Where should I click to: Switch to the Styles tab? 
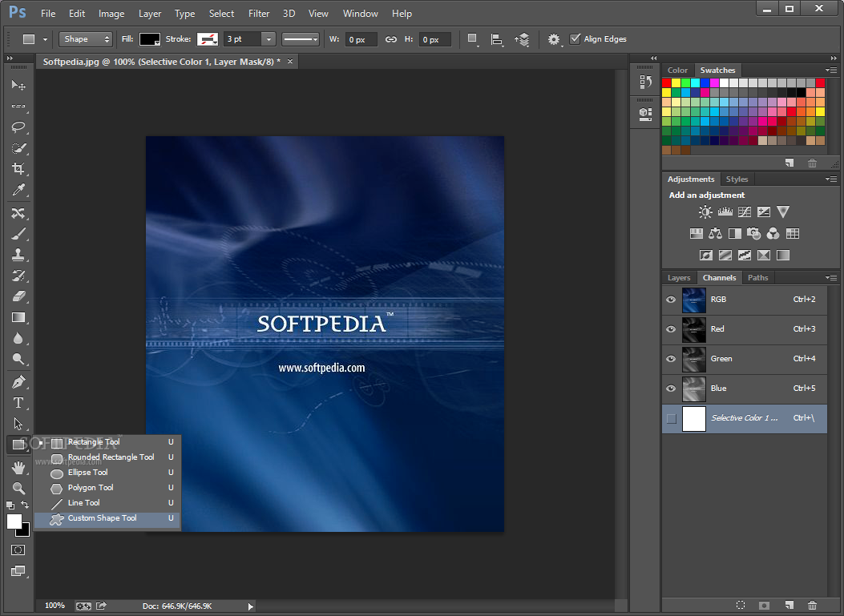737,179
